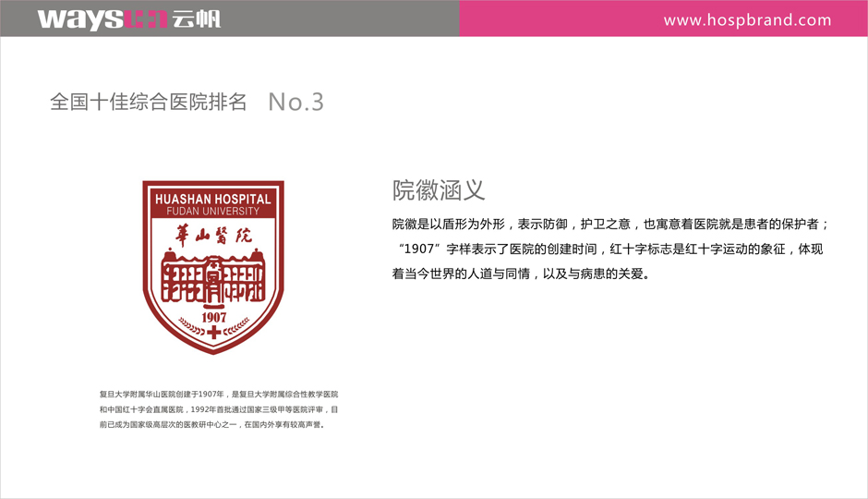Click the red cross symbol in emblem

point(213,333)
